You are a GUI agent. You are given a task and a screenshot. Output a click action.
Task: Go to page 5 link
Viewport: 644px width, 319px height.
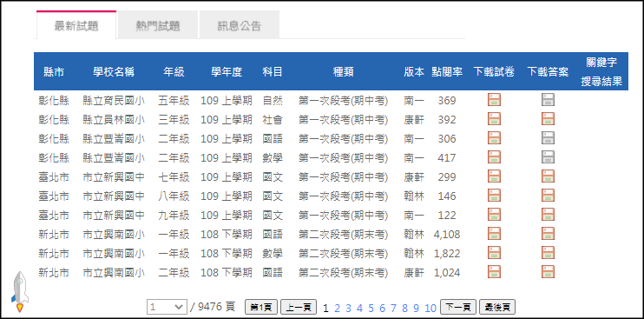tap(371, 308)
